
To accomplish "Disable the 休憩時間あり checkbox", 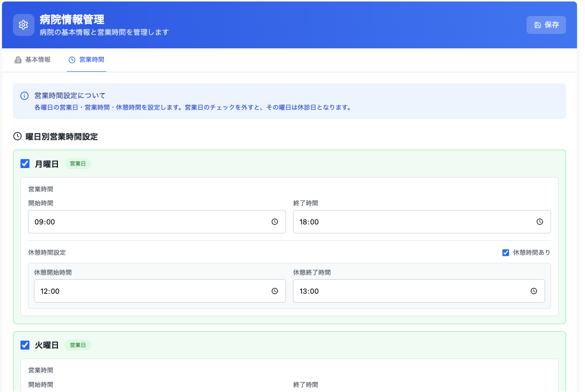I will [x=506, y=253].
